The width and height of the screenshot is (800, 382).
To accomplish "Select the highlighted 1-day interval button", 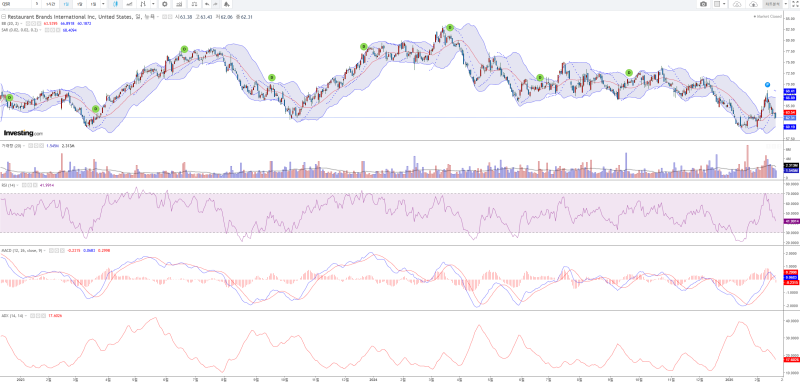I will [x=66, y=4].
